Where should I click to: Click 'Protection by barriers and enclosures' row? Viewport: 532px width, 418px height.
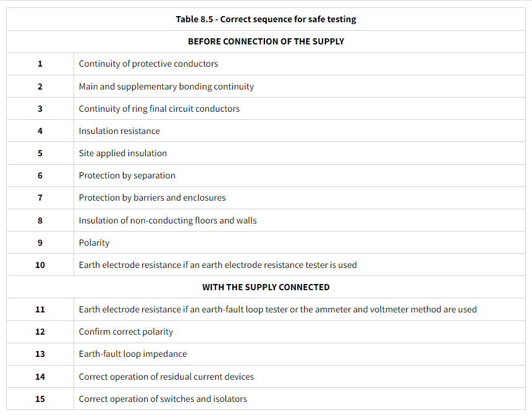point(152,198)
